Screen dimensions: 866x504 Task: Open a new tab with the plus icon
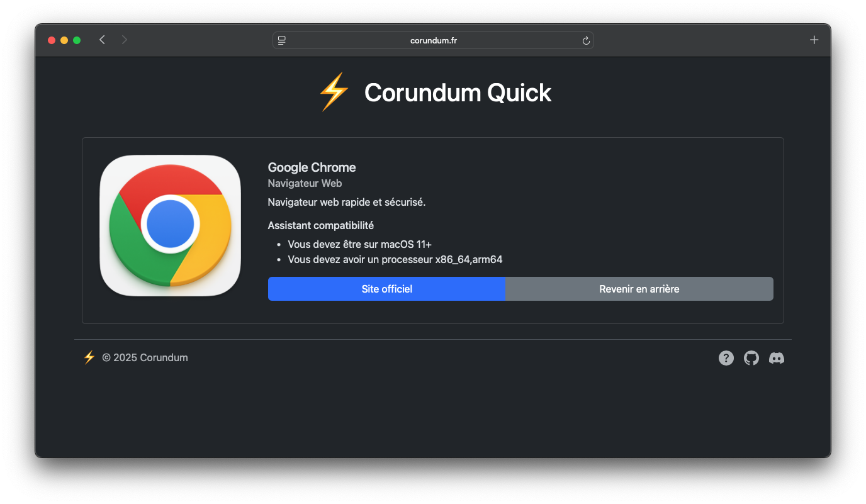point(814,40)
